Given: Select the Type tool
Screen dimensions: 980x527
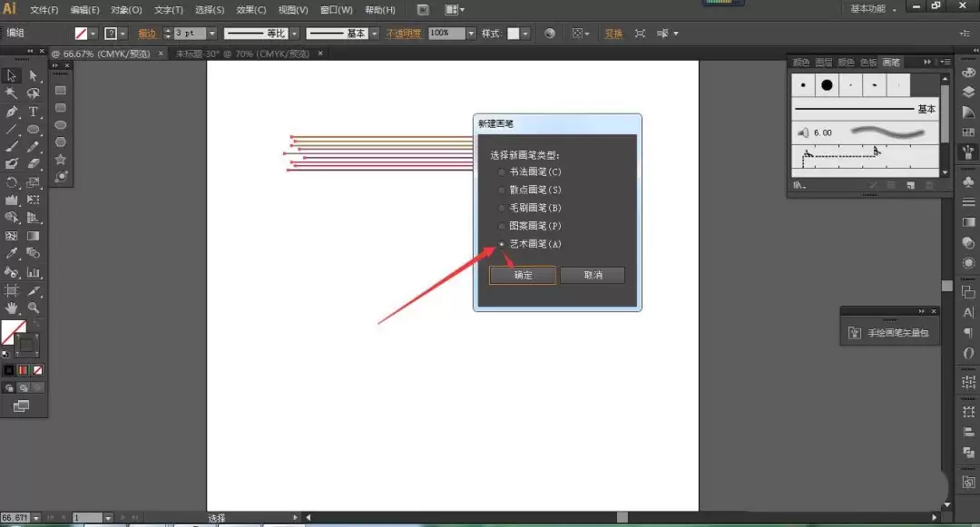Looking at the screenshot, I should [34, 112].
